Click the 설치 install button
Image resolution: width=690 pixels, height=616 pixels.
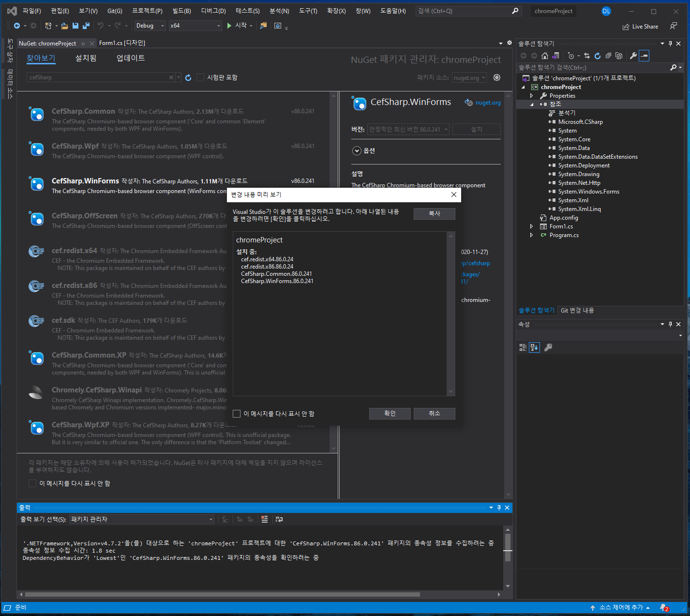477,129
